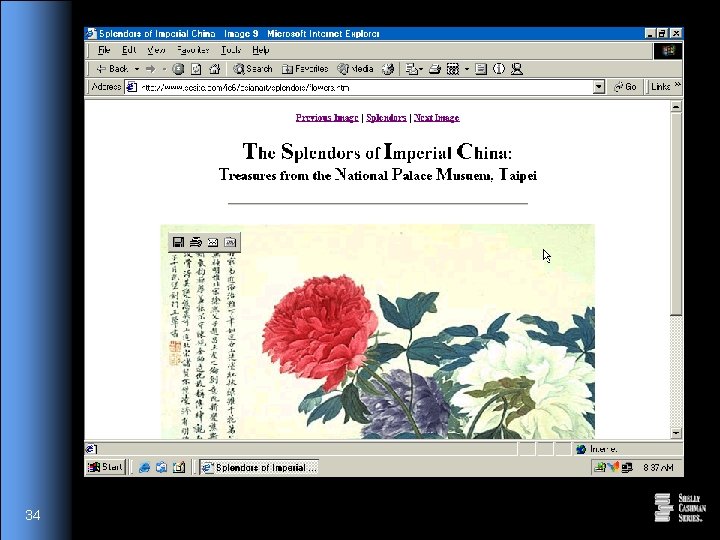720x540 pixels.
Task: Click the Mail toolbar icon
Action: (412, 69)
